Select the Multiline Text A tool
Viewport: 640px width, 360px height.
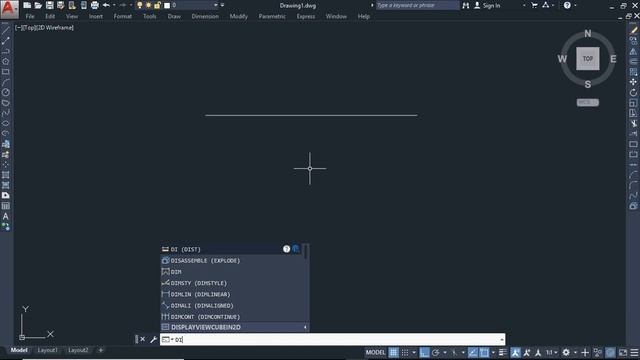[x=5, y=216]
